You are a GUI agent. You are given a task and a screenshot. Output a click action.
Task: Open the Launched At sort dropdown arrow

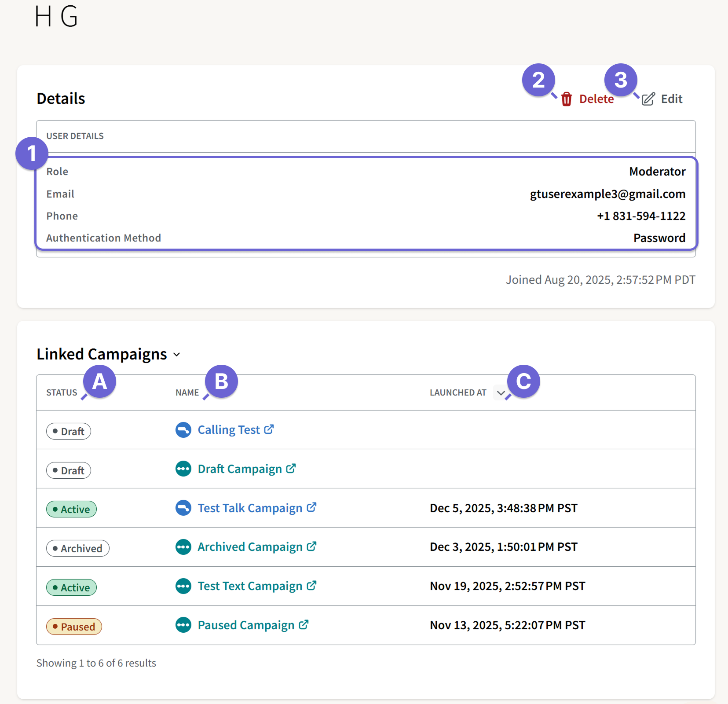pos(501,392)
